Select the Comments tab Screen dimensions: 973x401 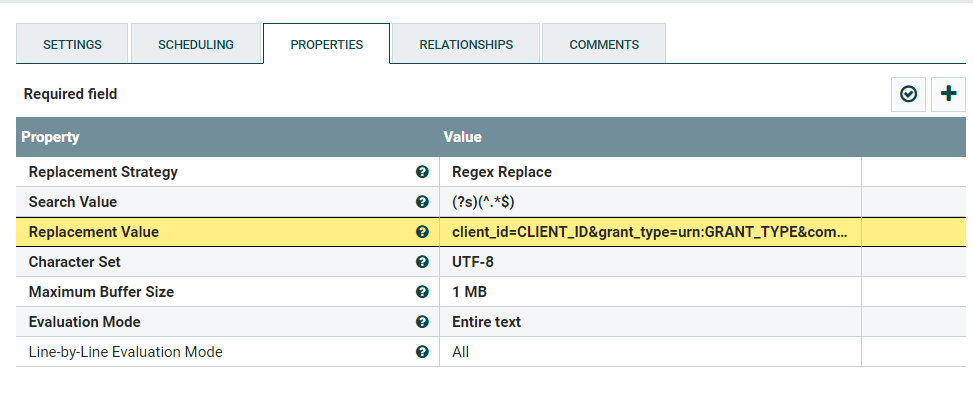pos(604,45)
